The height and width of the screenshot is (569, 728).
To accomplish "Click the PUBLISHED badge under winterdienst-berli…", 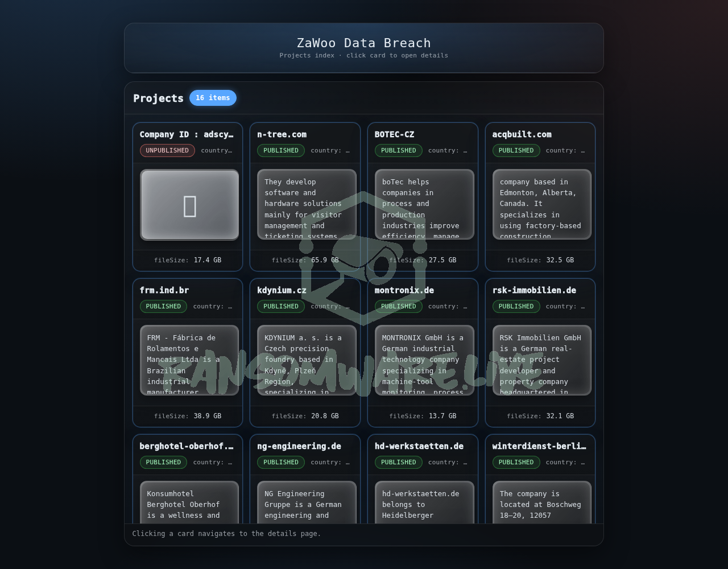I will click(516, 462).
